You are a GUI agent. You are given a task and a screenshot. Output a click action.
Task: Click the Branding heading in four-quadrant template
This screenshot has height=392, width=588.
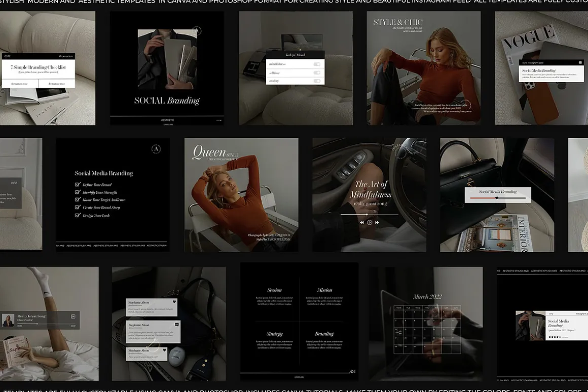pos(324,334)
